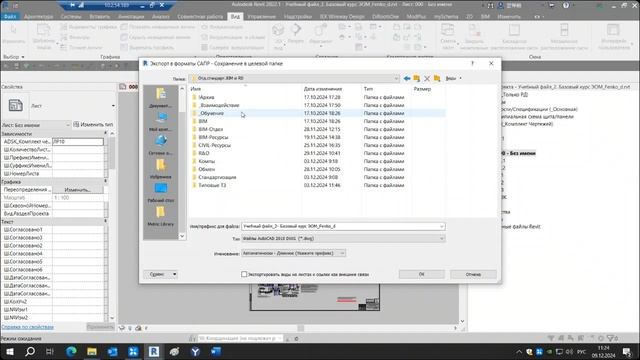This screenshot has height=360, width=640.
Task: Click the sheet type icon in Properties panel
Action: click(x=16, y=105)
